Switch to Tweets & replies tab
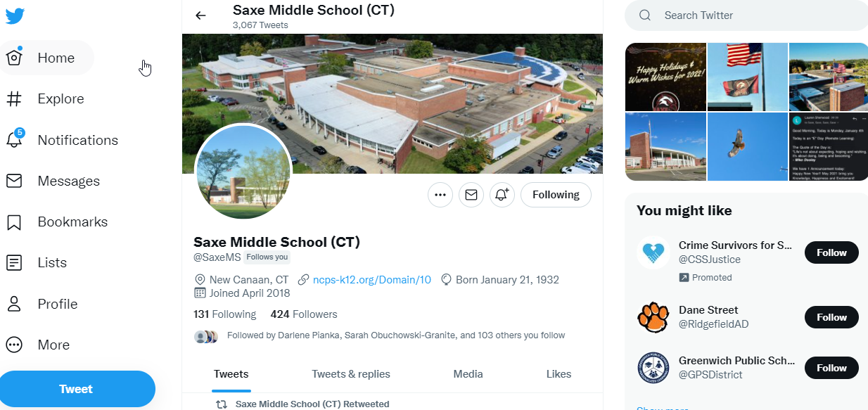 (351, 374)
